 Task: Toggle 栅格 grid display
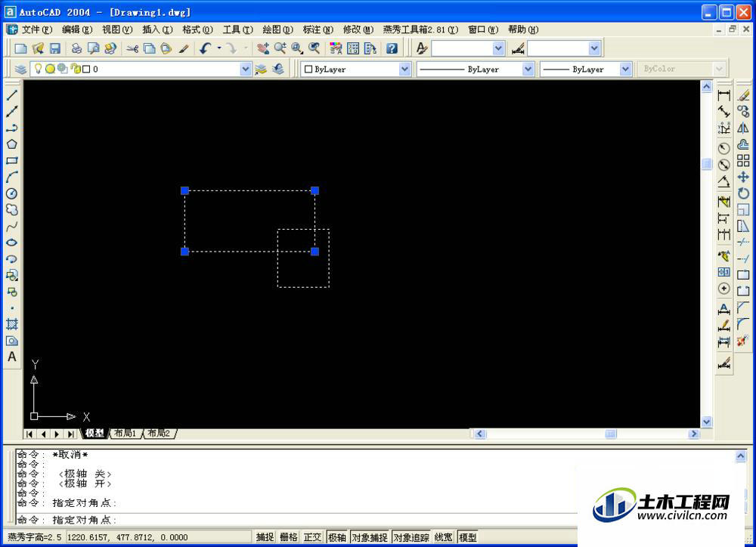[x=289, y=537]
